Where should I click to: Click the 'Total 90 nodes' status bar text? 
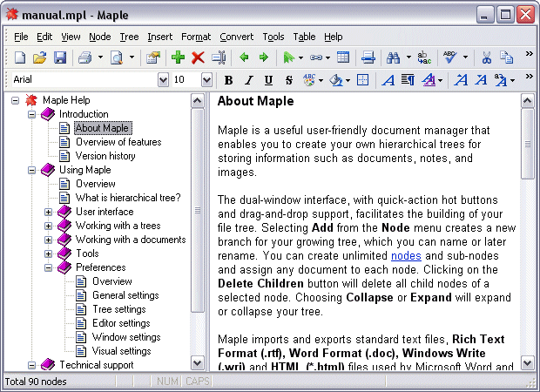pos(36,382)
